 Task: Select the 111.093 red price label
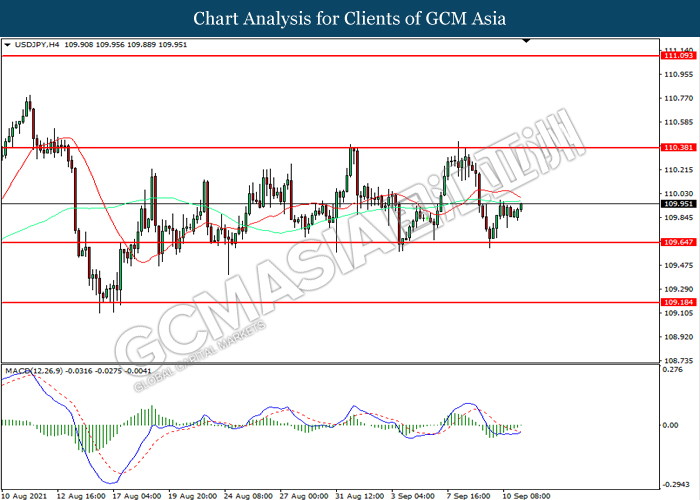[x=679, y=56]
